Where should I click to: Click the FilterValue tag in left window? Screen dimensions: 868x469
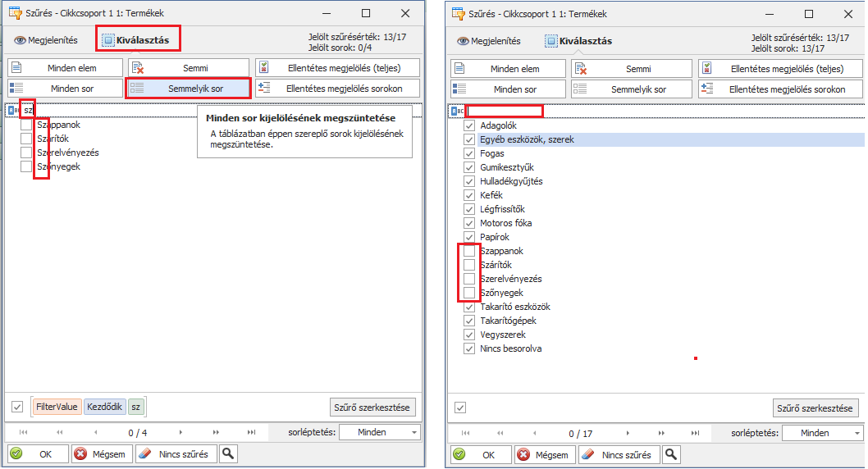[x=57, y=407]
